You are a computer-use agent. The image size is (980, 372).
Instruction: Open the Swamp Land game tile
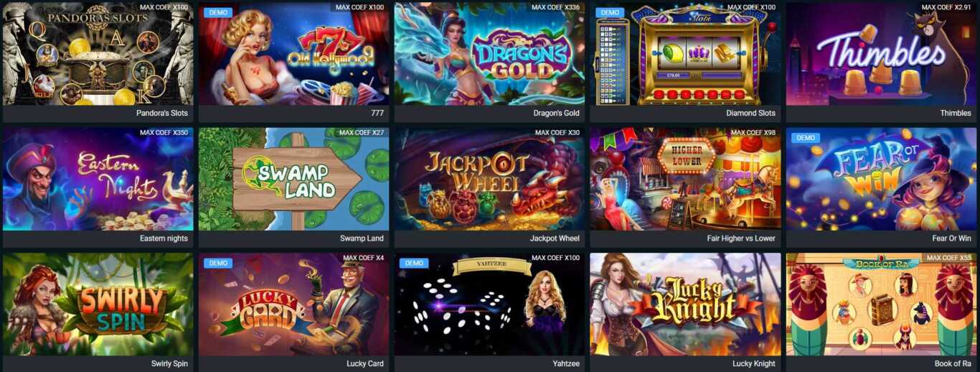(293, 179)
